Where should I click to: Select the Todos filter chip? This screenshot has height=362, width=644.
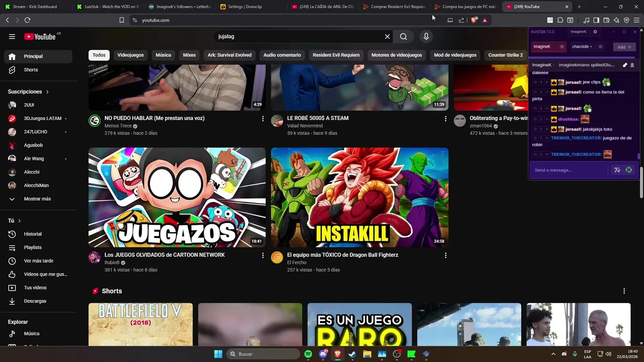[99, 55]
